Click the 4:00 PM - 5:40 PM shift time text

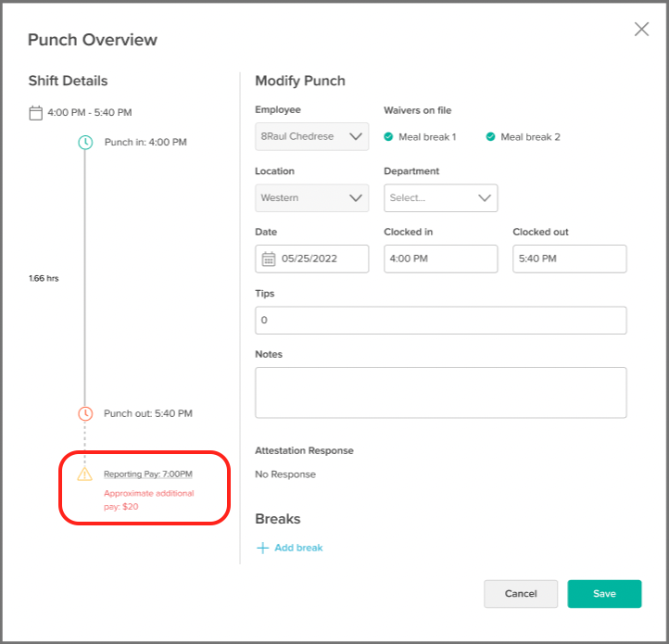pos(90,113)
